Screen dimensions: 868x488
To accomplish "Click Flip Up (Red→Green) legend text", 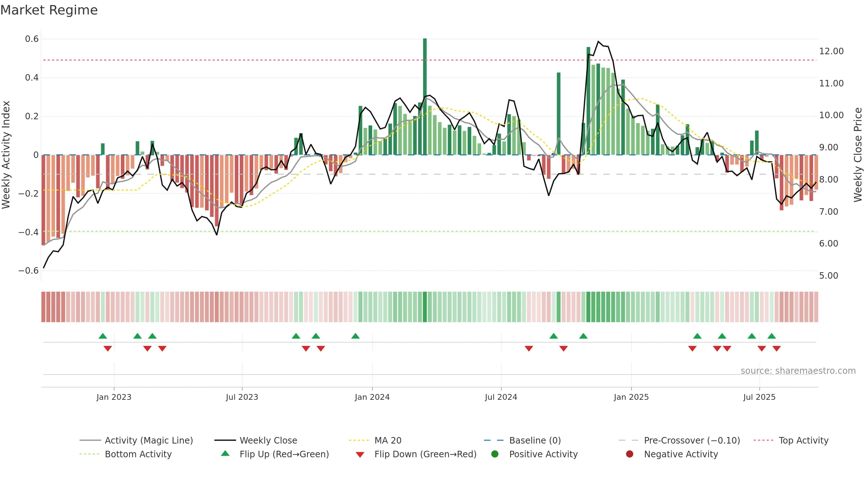I will [284, 454].
